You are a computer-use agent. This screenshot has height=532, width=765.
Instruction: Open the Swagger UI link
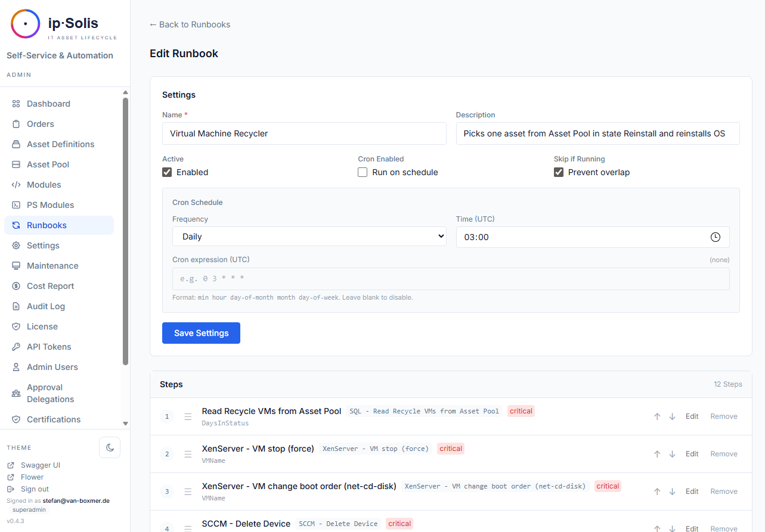point(41,465)
